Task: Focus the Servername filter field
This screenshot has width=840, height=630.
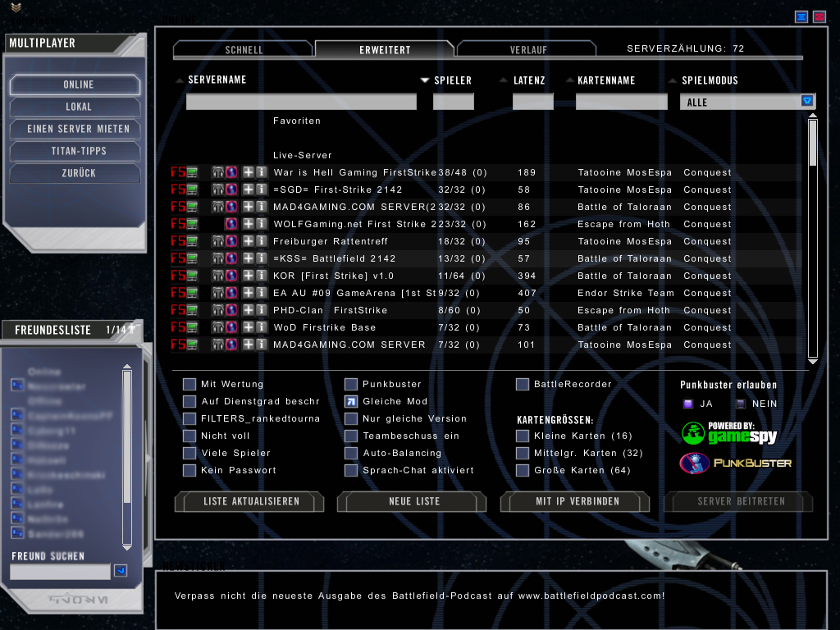Action: (301, 101)
